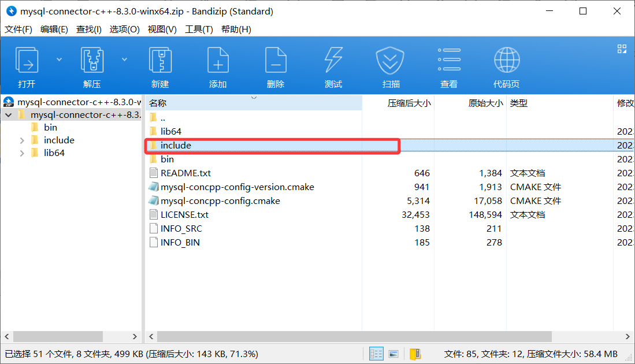Click the README.txt document icon

click(x=154, y=173)
